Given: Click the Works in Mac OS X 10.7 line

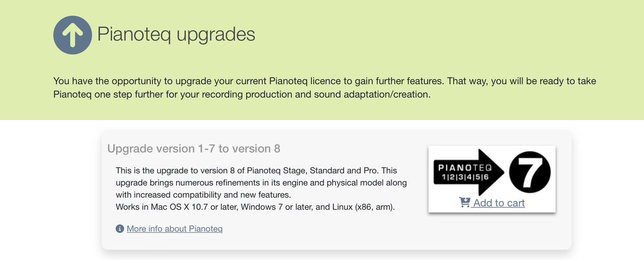Looking at the screenshot, I should (x=255, y=207).
